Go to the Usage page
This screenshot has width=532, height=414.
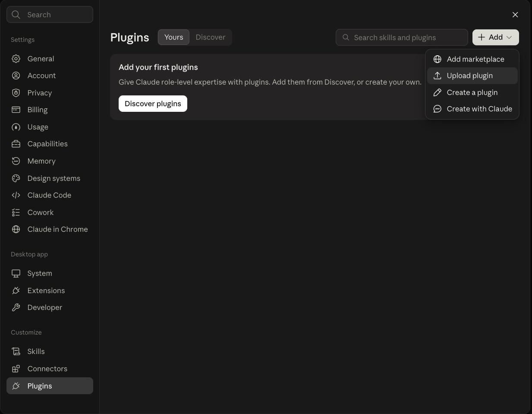tap(50, 127)
